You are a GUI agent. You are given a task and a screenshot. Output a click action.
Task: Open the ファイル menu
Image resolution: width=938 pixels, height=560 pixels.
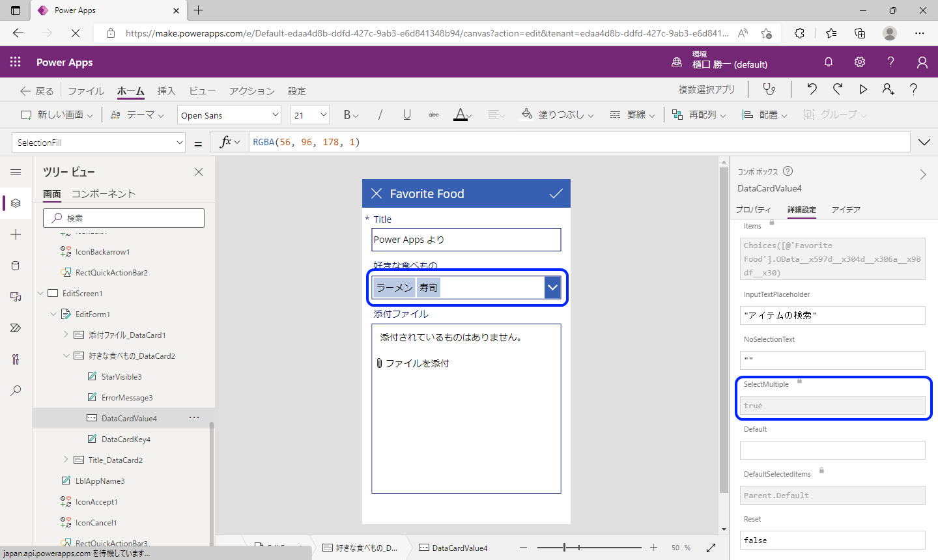tap(86, 91)
